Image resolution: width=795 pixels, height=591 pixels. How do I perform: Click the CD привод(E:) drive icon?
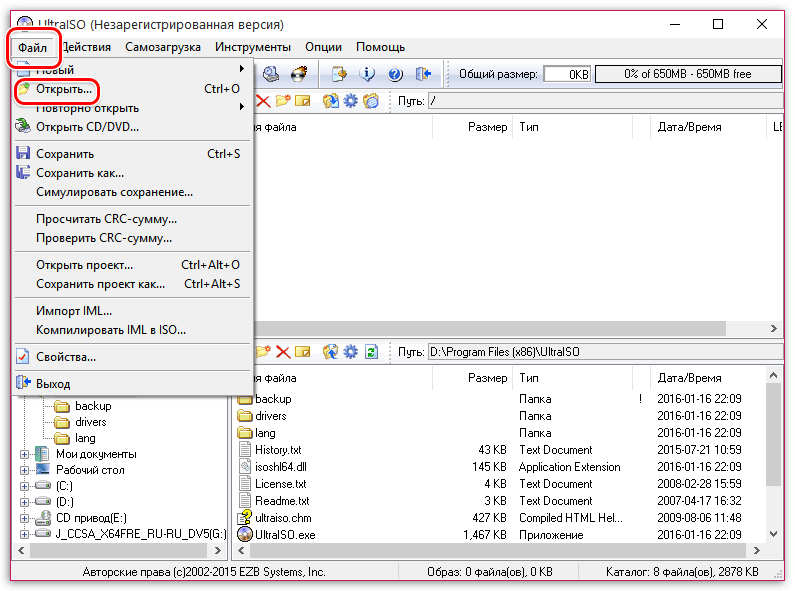click(43, 518)
